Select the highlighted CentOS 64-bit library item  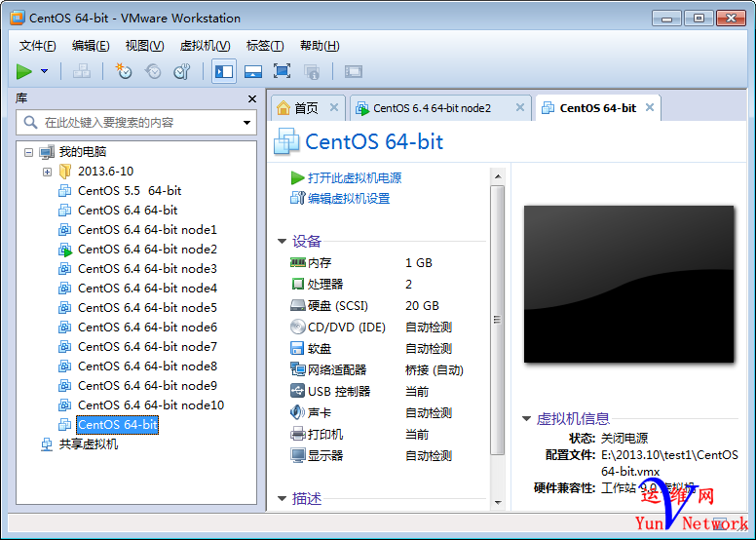pos(118,425)
